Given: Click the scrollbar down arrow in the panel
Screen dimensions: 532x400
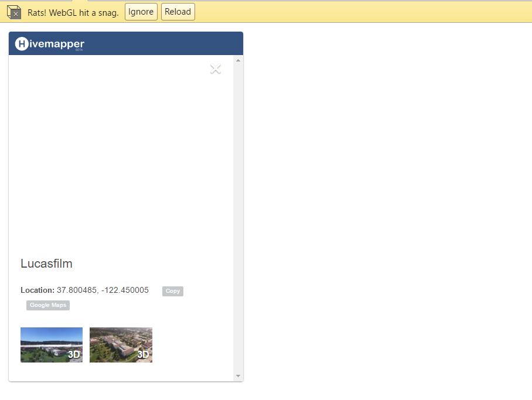Looking at the screenshot, I should pos(238,376).
